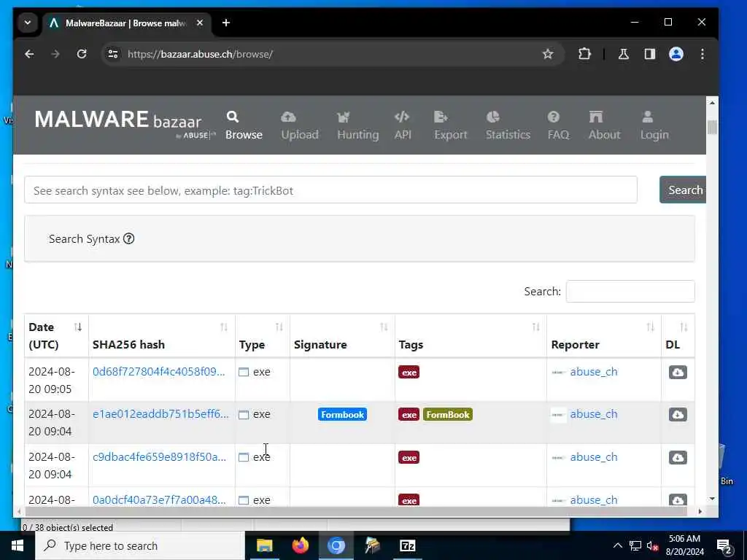Click the exe tag in the 09:05 row
The width and height of the screenshot is (747, 560).
pyautogui.click(x=409, y=372)
